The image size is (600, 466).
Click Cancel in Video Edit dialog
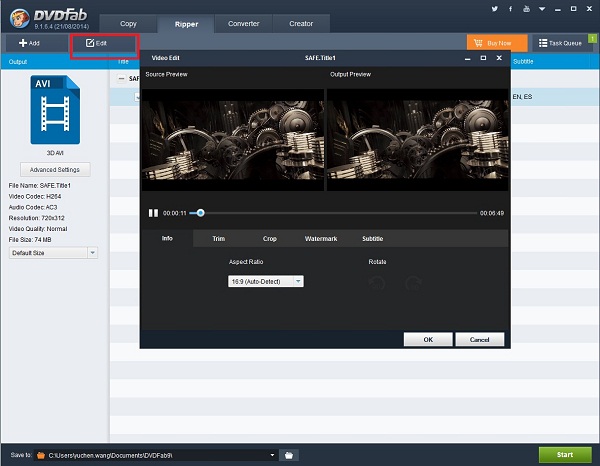[479, 339]
